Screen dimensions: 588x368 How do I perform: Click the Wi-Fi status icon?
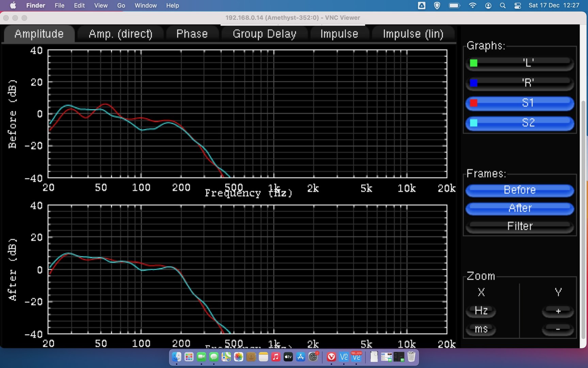coord(472,5)
